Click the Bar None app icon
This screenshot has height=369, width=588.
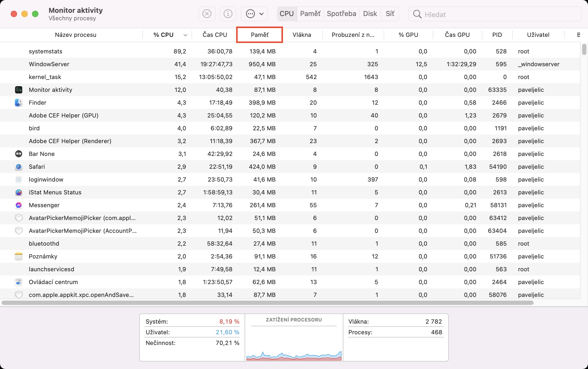[x=18, y=154]
